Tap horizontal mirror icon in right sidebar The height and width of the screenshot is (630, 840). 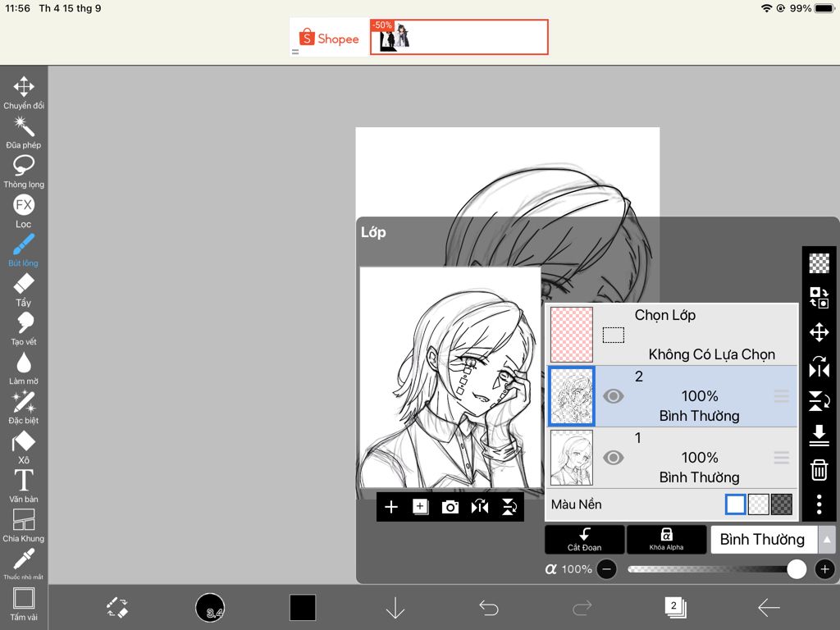(819, 367)
